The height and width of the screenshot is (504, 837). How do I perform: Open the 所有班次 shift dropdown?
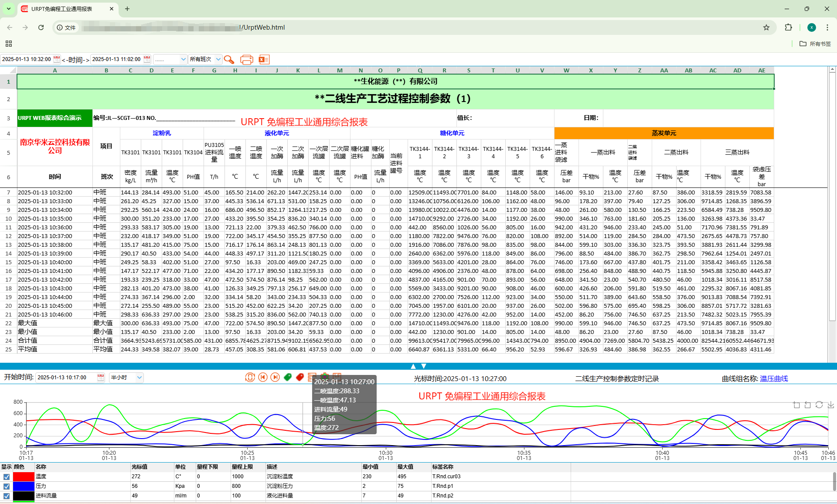point(206,59)
